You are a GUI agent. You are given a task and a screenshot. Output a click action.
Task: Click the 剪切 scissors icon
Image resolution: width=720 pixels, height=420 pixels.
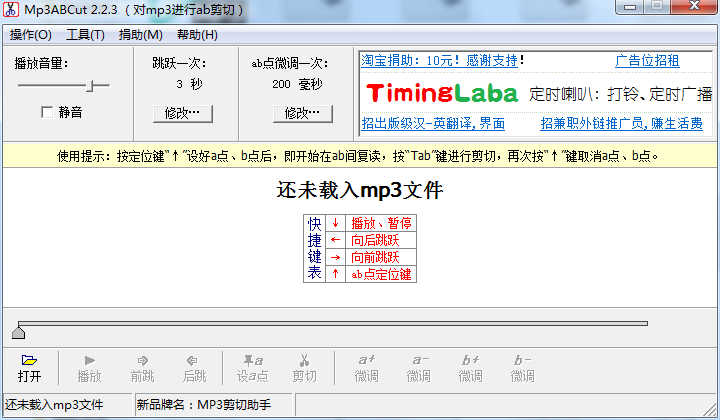[304, 368]
